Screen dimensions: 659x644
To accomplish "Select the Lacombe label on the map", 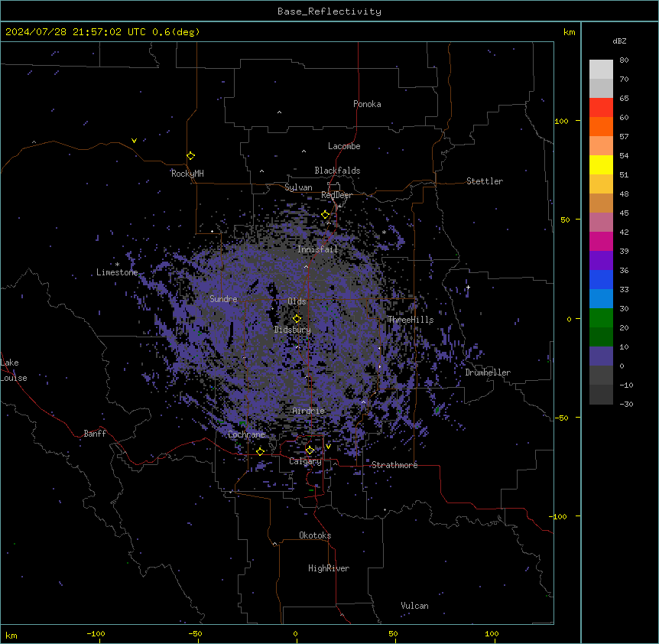I will 344,146.
